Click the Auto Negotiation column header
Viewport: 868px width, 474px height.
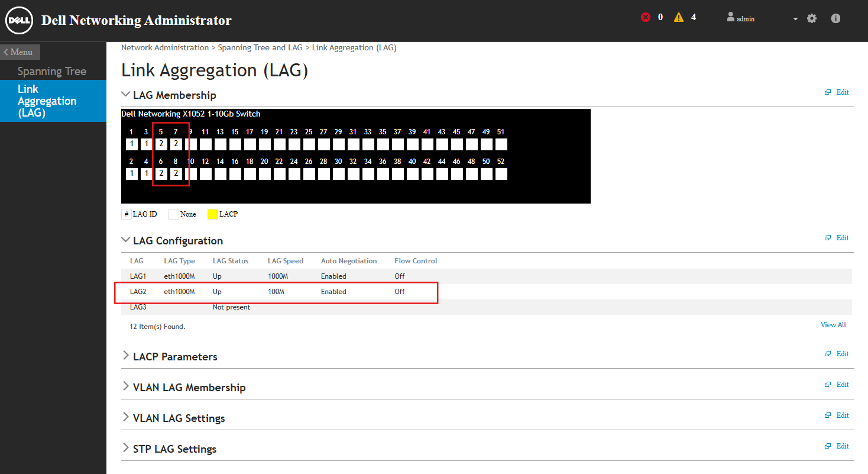point(349,261)
